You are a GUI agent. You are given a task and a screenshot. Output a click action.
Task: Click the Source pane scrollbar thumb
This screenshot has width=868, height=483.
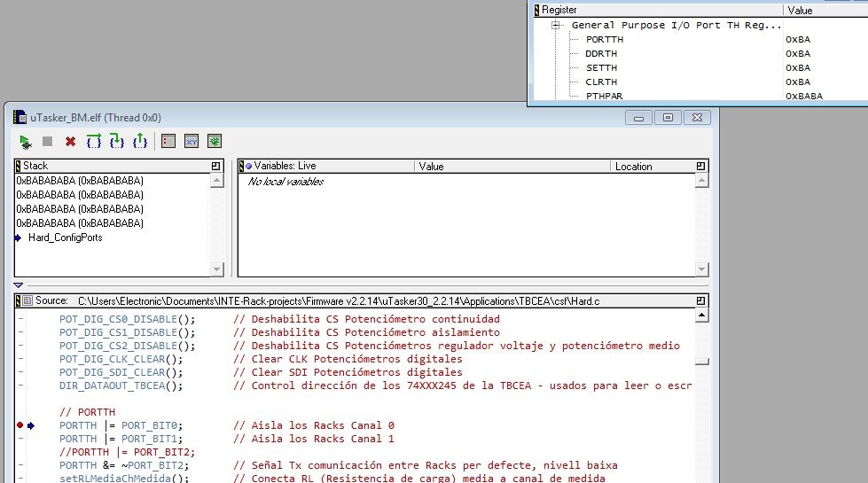702,362
